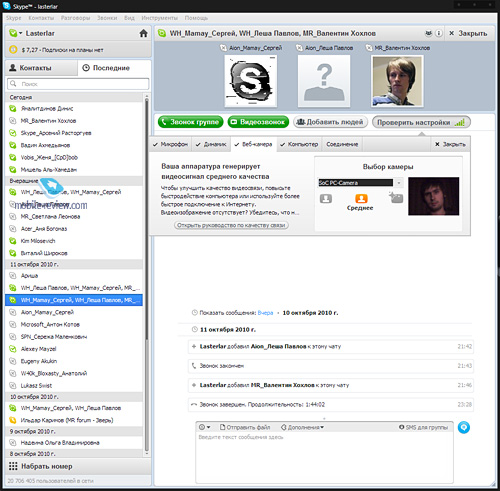Open the Разговоры menu
Image resolution: width=500 pixels, height=491 pixels.
75,18
